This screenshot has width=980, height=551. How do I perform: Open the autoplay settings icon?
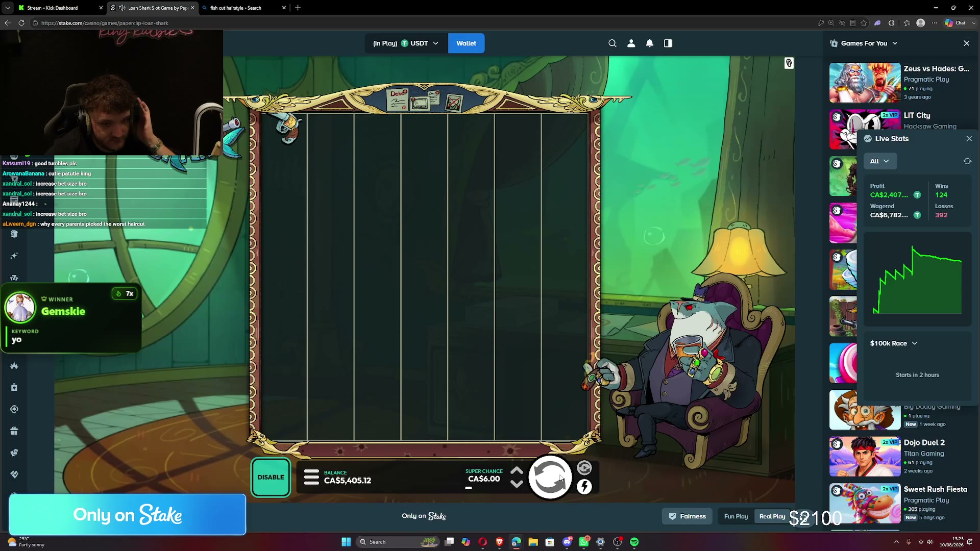pyautogui.click(x=584, y=468)
